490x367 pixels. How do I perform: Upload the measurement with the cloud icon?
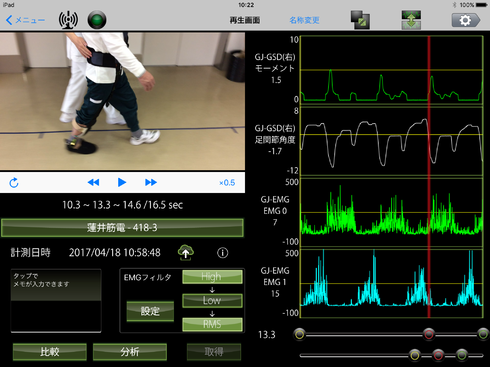click(186, 252)
